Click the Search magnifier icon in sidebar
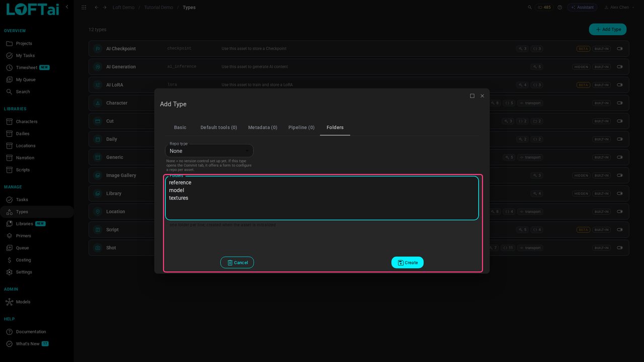The width and height of the screenshot is (644, 362). pos(9,92)
